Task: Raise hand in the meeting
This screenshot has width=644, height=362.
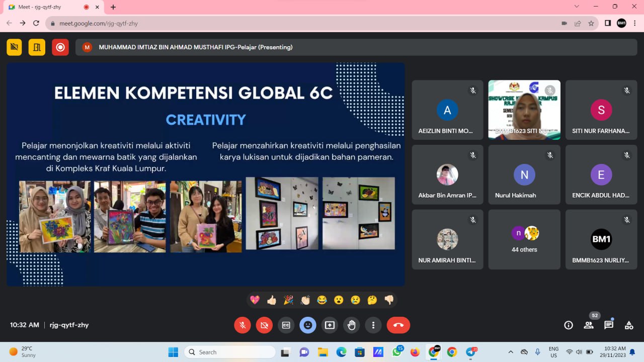Action: point(352,325)
